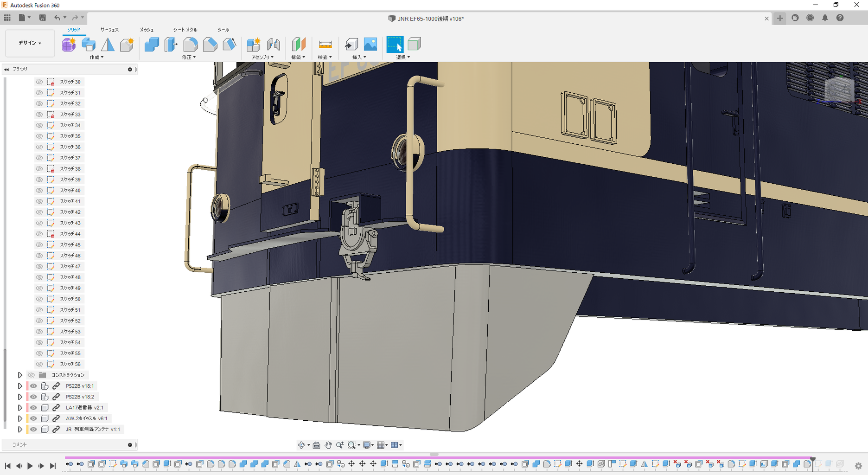Select the Fillet tool in the modify group

191,45
